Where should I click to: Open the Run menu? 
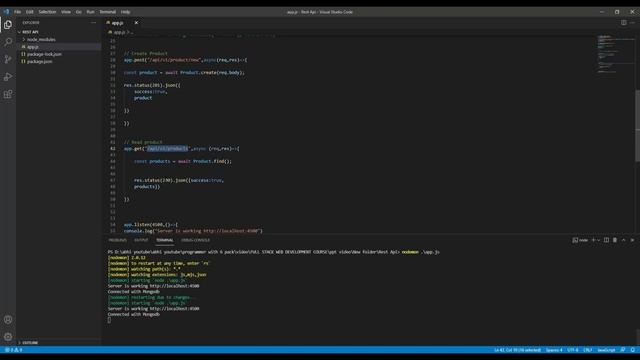(x=90, y=12)
